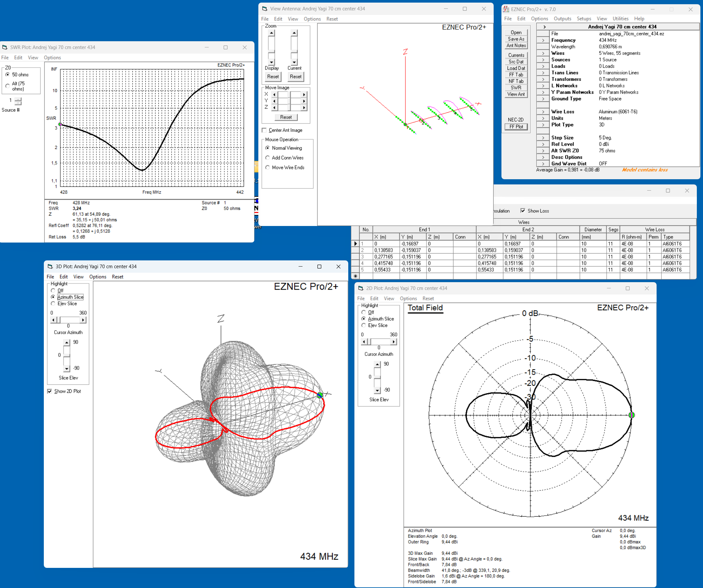Expand the Wire Loss row chevron
Image resolution: width=703 pixels, height=588 pixels.
coord(543,111)
